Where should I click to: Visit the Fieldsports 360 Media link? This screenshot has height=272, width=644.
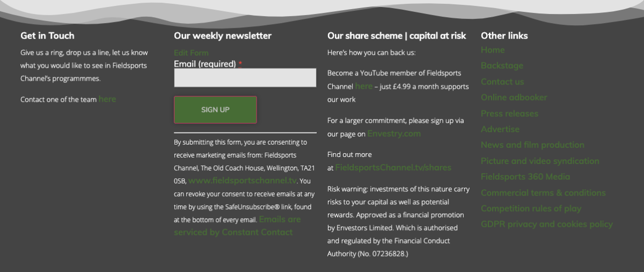pyautogui.click(x=525, y=176)
